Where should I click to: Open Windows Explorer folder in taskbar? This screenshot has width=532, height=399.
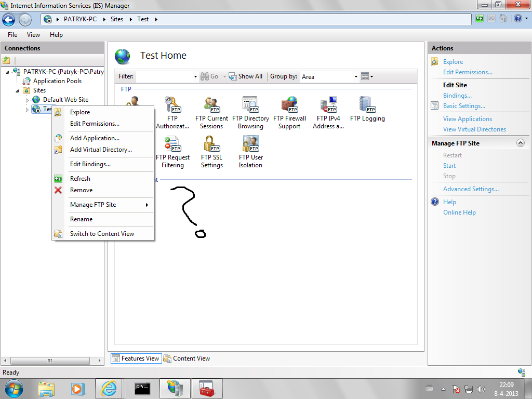[46, 389]
